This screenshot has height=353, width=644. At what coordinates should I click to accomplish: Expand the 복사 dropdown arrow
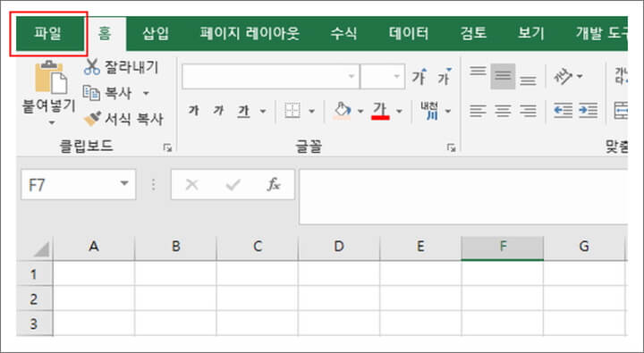[x=146, y=94]
